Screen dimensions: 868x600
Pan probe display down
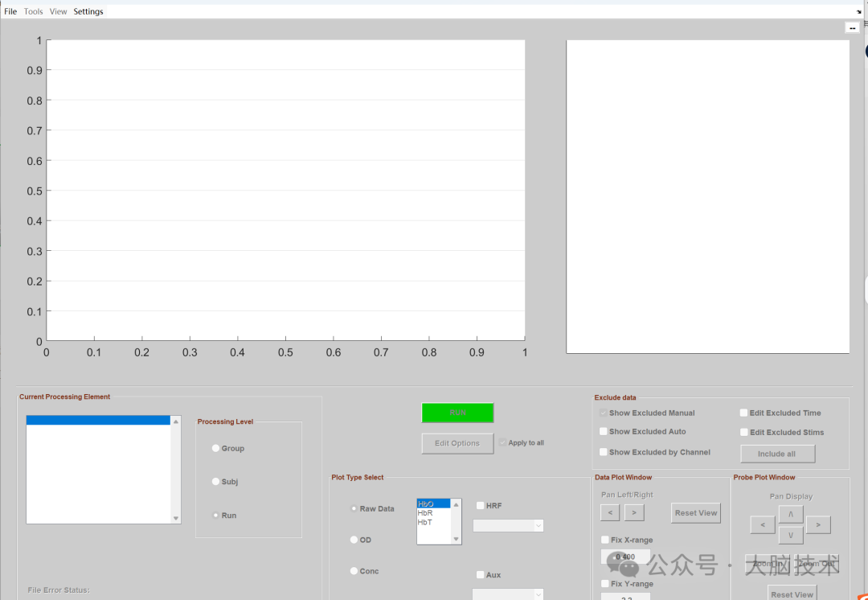pos(791,535)
